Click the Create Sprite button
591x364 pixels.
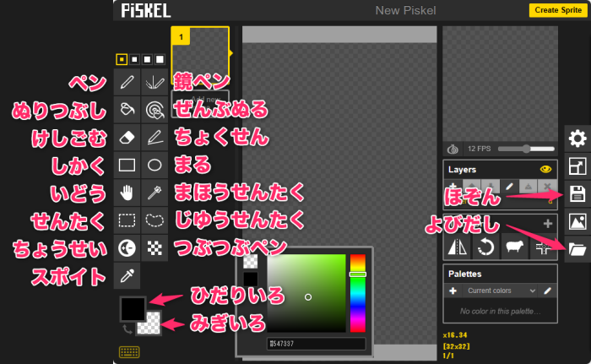[x=556, y=10]
